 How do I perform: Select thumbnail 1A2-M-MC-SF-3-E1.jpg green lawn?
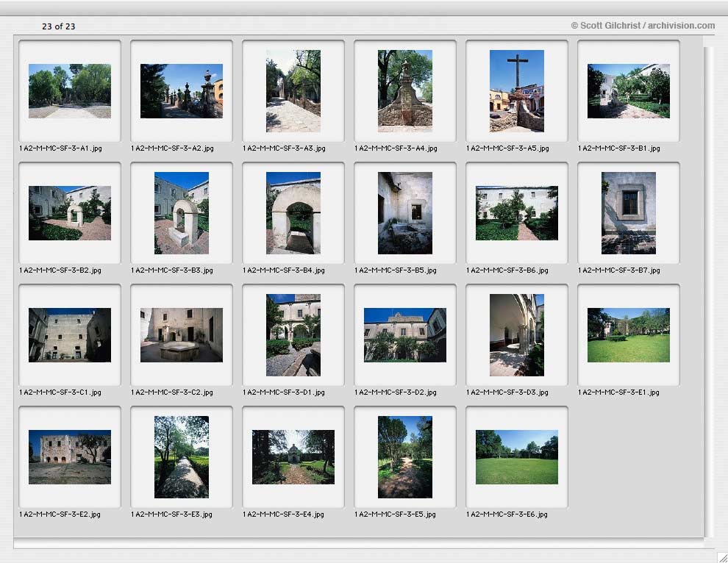coord(629,335)
